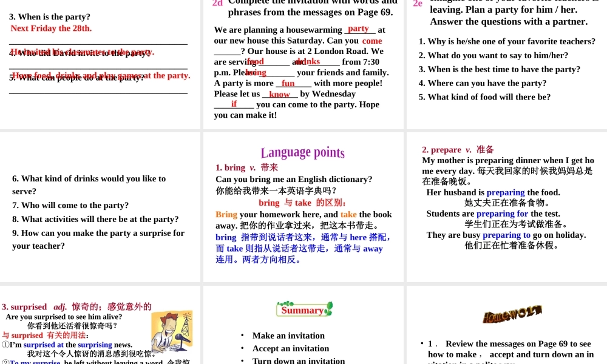Click question '7. Who will come to the party?'
Image resolution: width=607 pixels, height=364 pixels.
(x=70, y=206)
